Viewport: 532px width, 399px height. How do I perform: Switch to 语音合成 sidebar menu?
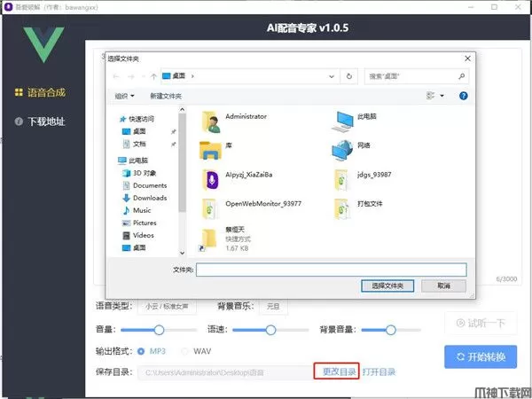click(40, 92)
